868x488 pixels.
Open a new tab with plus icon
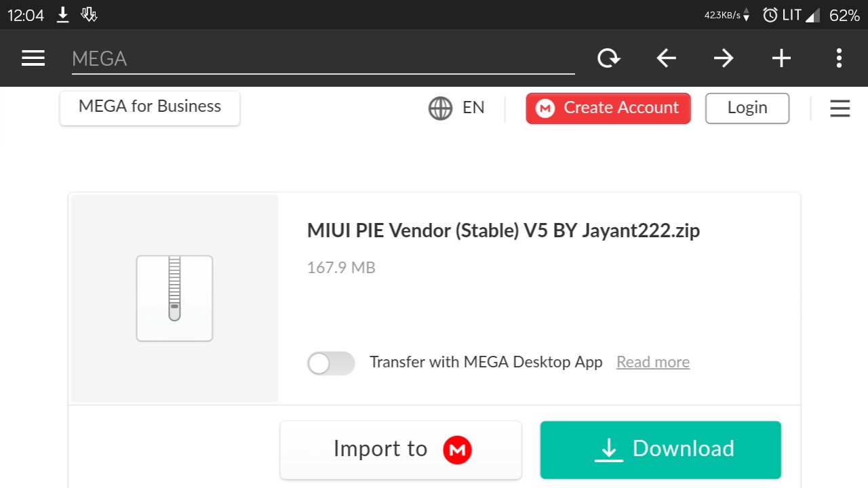[781, 58]
